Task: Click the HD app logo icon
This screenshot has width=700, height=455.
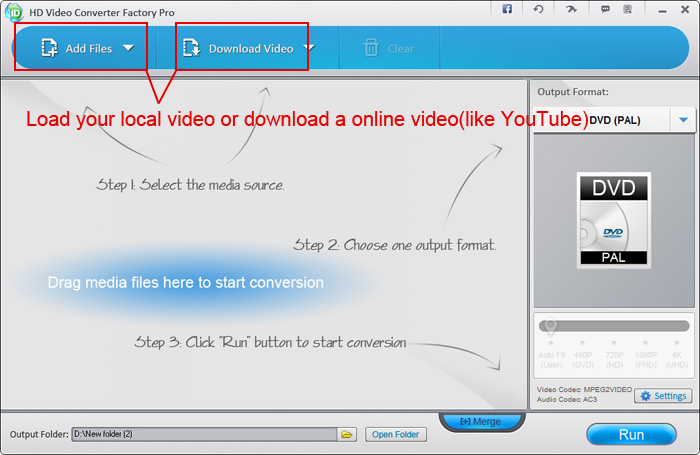Action: (14, 12)
